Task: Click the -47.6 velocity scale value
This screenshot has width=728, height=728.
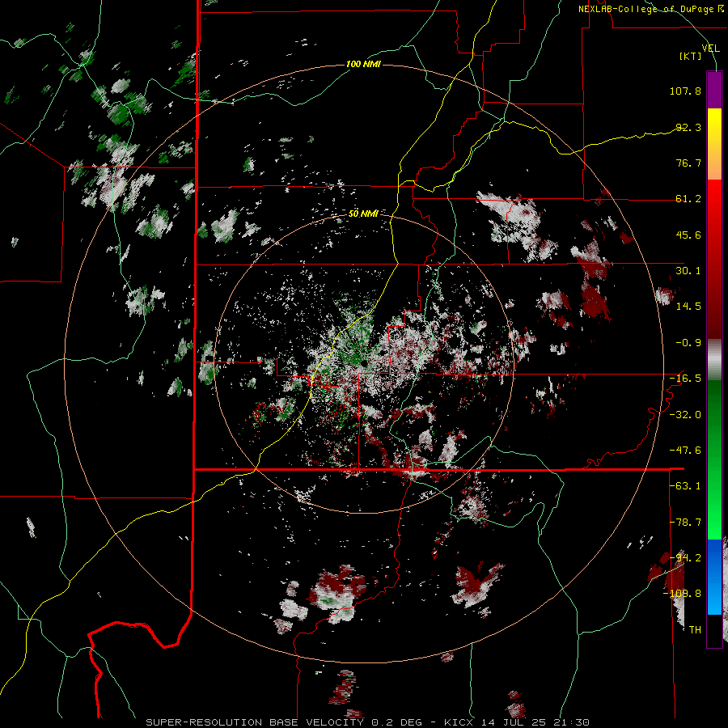Action: pyautogui.click(x=685, y=451)
